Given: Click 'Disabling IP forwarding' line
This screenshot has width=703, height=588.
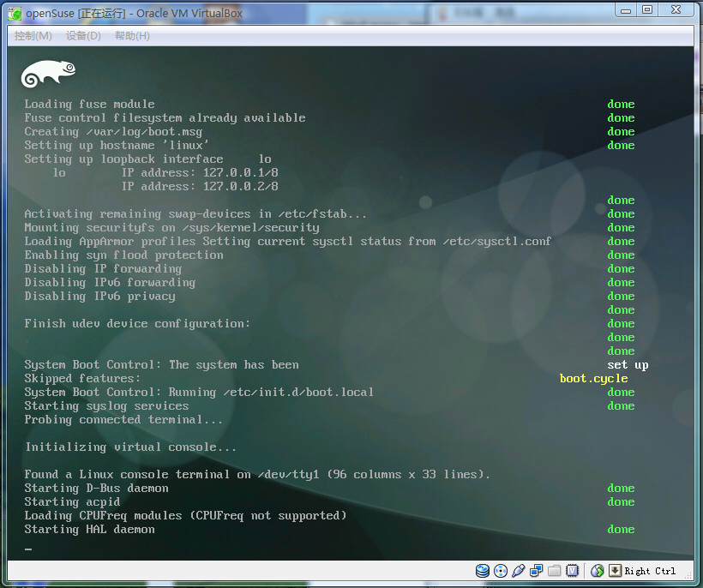Looking at the screenshot, I should click(103, 269).
